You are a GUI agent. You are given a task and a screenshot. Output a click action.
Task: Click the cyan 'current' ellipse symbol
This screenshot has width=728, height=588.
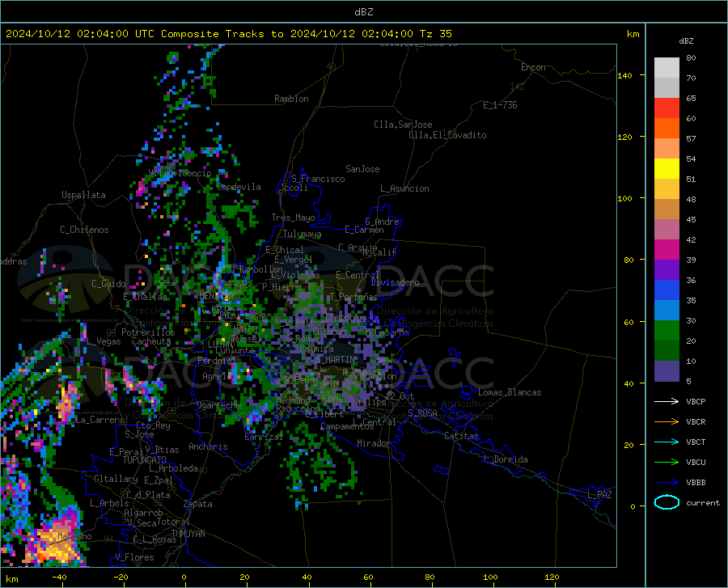tap(667, 502)
